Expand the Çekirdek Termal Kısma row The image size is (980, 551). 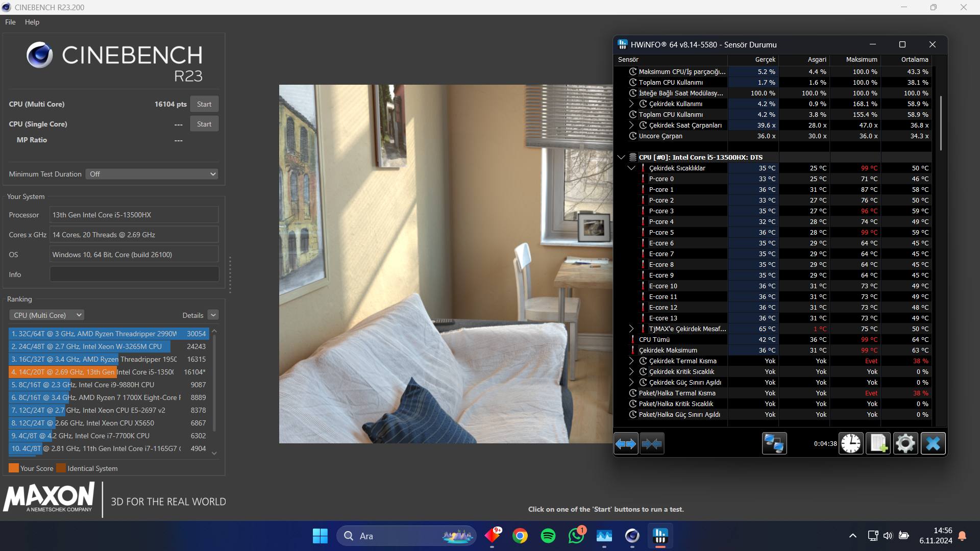(x=631, y=361)
